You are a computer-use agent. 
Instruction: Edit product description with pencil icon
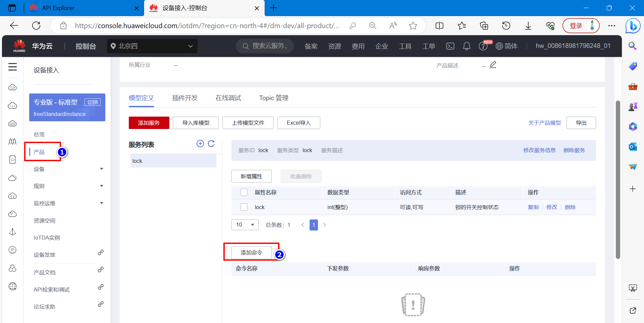pos(493,64)
